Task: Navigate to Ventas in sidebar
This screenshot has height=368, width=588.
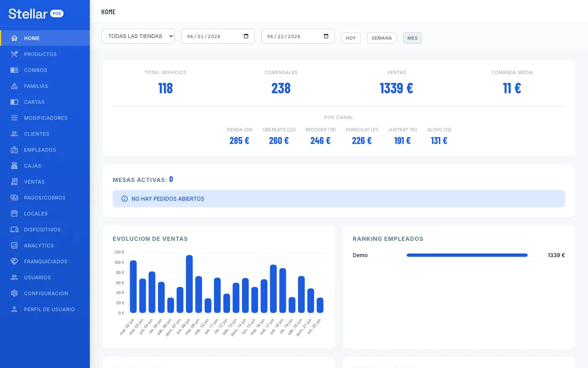Action: tap(45, 182)
